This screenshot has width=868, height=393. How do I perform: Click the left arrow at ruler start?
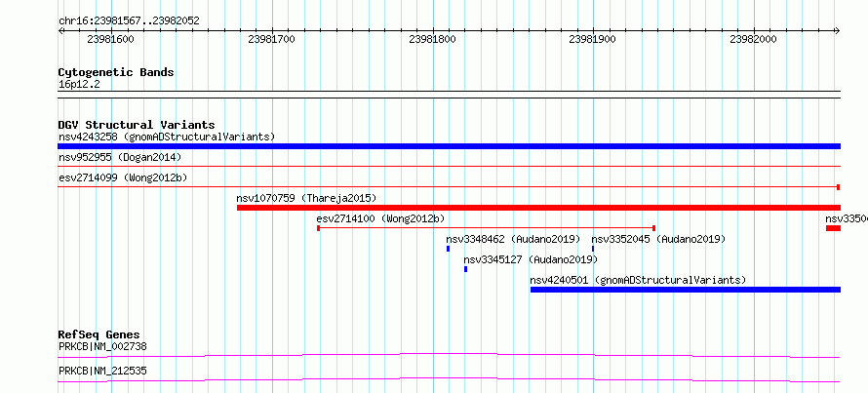60,31
